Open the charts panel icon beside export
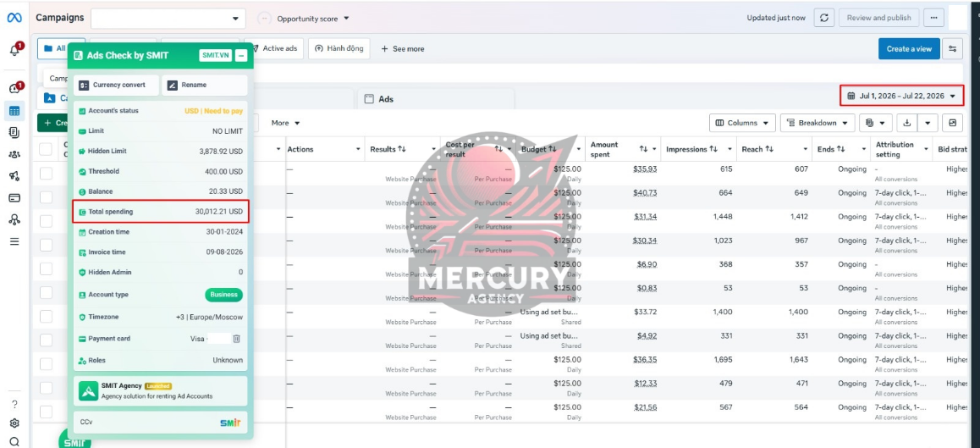Viewport: 980px width, 448px height. [953, 123]
